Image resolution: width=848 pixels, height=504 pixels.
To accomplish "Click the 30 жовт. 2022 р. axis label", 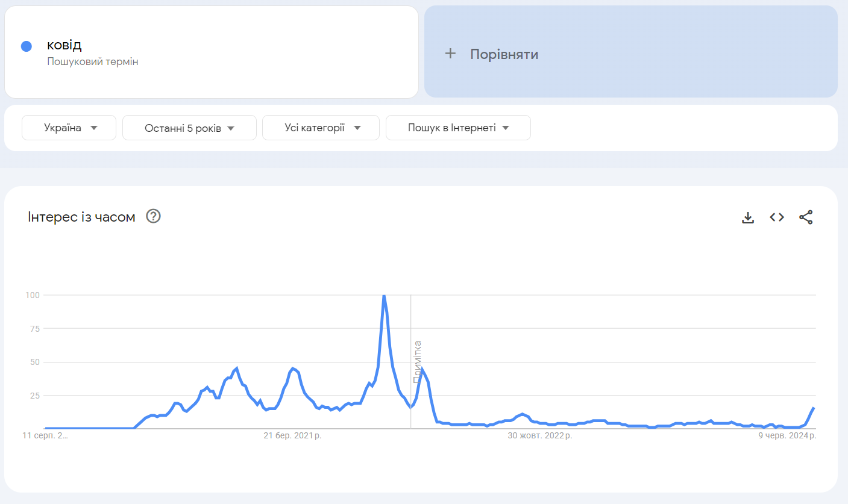I will pyautogui.click(x=539, y=435).
